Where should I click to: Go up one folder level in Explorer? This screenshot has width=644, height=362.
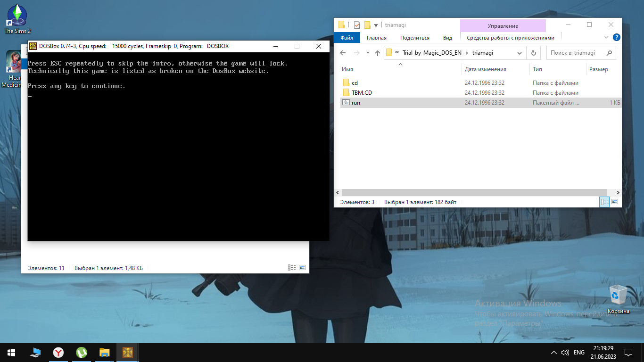point(378,53)
